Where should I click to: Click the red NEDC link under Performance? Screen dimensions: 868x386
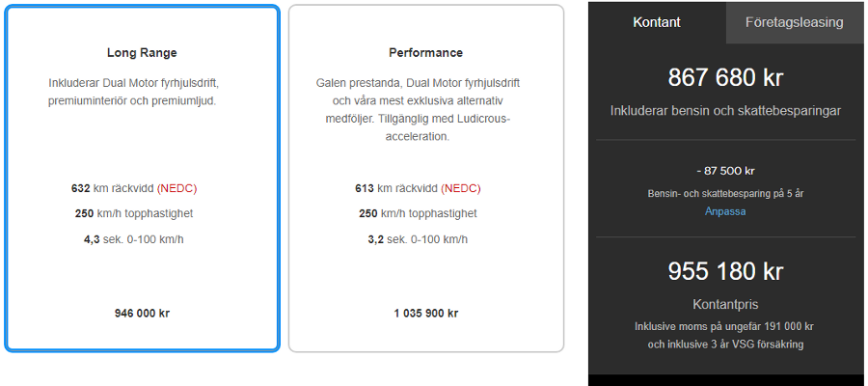coord(461,188)
